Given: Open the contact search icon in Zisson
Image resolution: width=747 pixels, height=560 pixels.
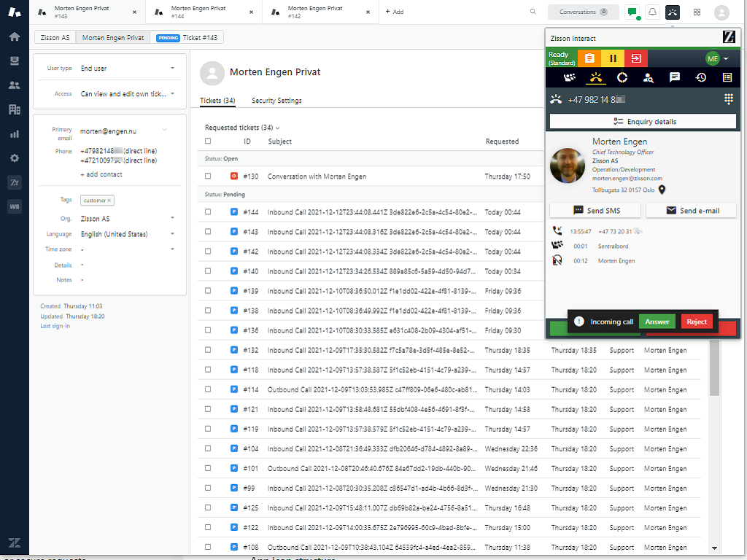Looking at the screenshot, I should tap(649, 77).
